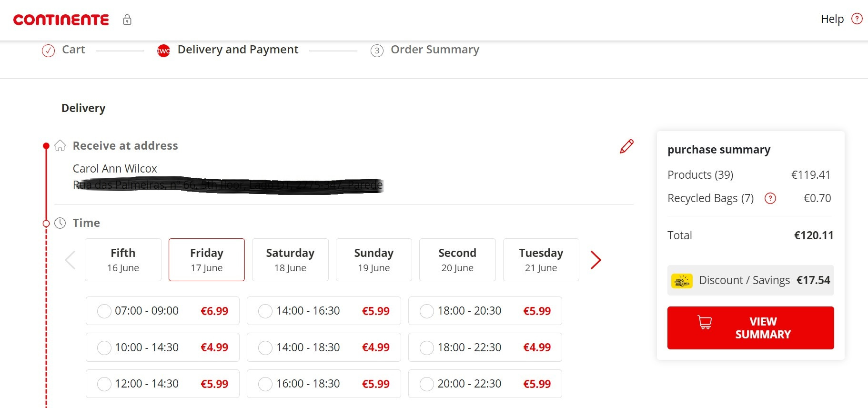Show previous dates with the left arrow
The height and width of the screenshot is (408, 868).
pyautogui.click(x=70, y=260)
